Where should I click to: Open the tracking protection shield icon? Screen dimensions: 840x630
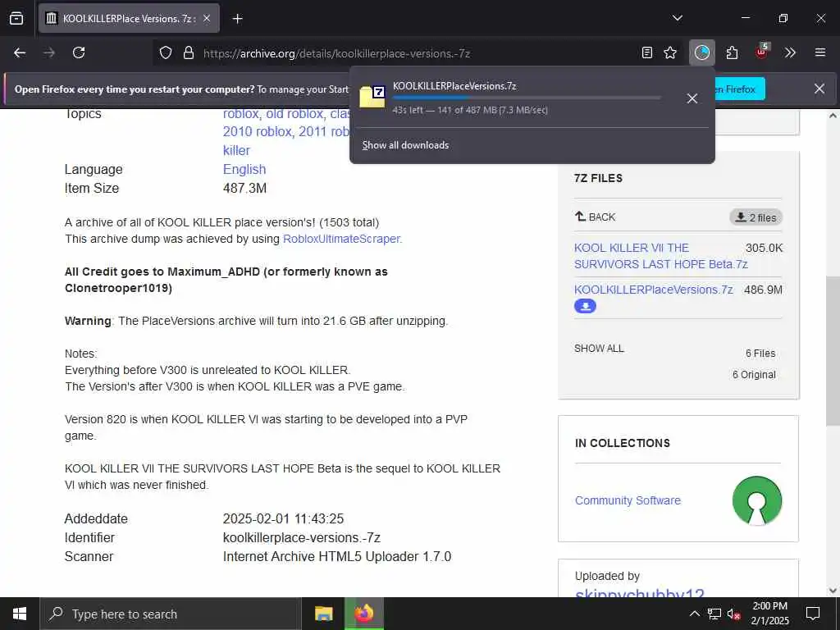[166, 53]
